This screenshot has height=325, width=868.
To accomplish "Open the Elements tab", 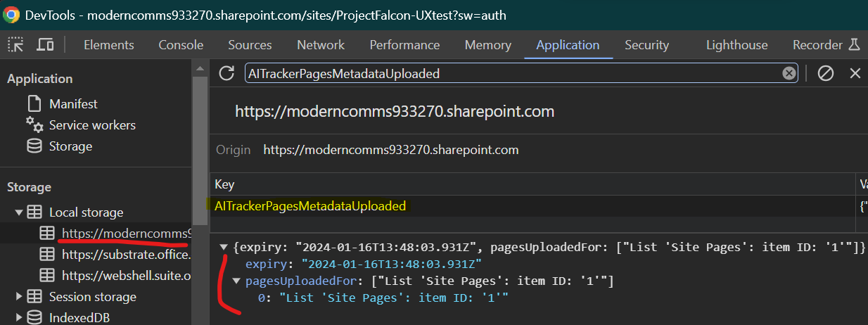I will (x=108, y=45).
